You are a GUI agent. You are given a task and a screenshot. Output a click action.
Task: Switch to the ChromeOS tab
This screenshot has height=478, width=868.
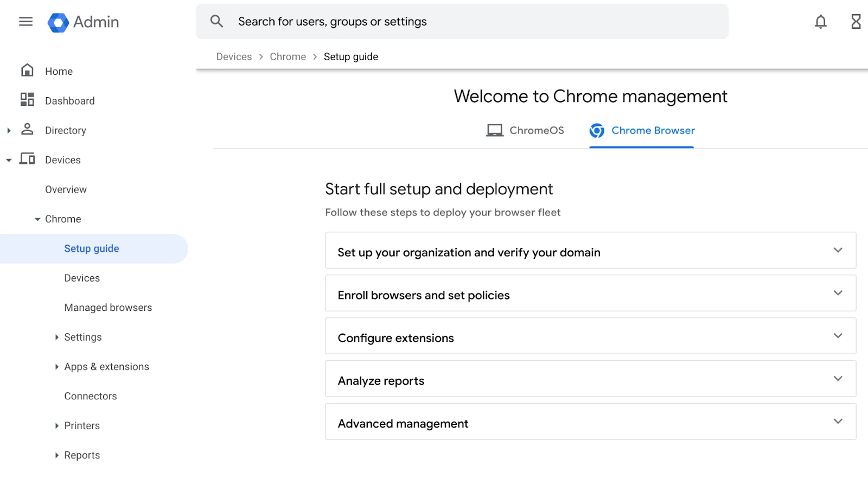pyautogui.click(x=525, y=130)
